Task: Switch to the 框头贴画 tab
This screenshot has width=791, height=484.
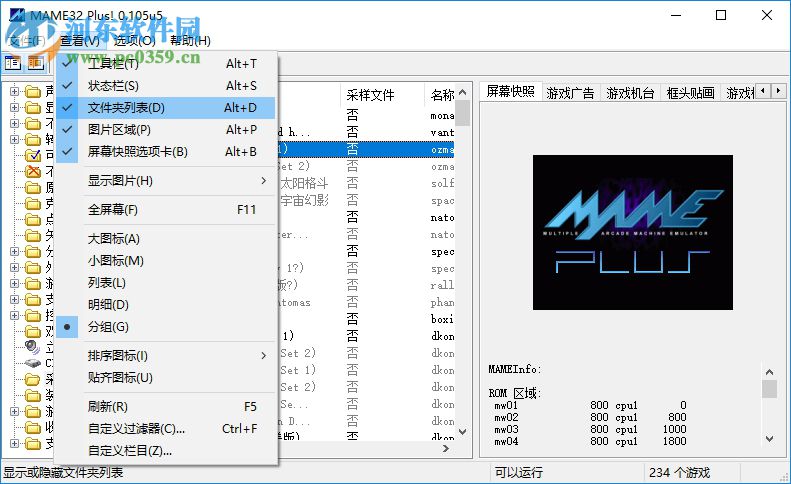Action: tap(691, 93)
